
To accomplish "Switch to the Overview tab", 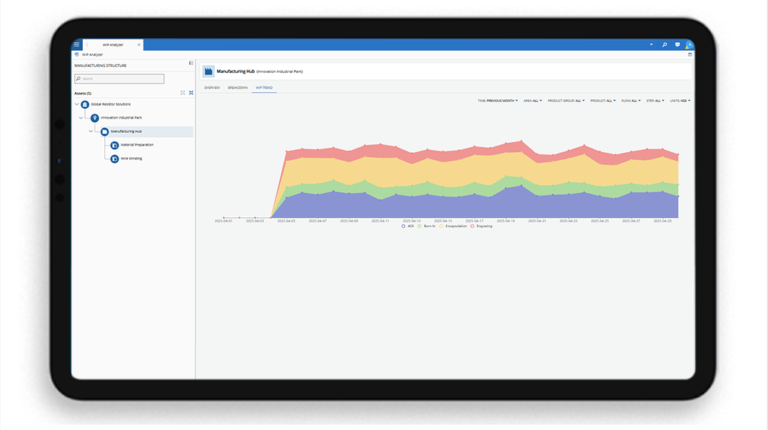I will (212, 88).
